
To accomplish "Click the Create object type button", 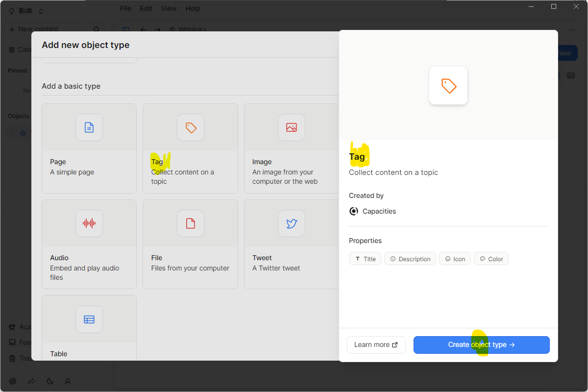I will [x=481, y=344].
